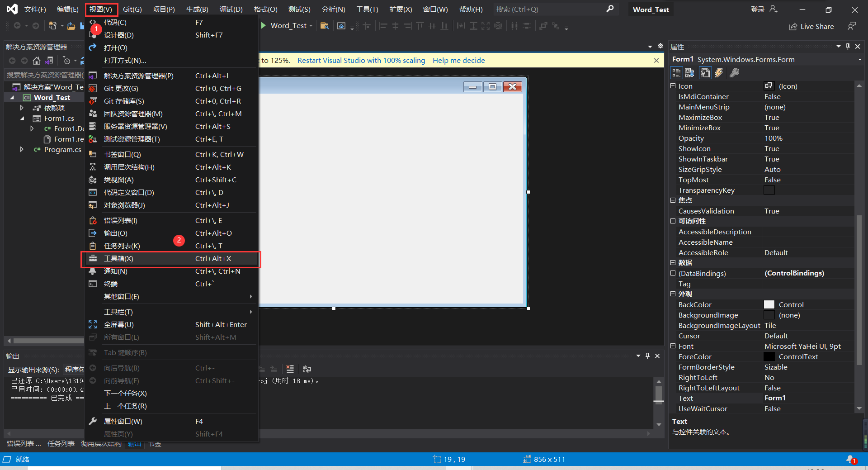
Task: Expand the 依赖项 node in Solution Explorer
Action: point(22,108)
